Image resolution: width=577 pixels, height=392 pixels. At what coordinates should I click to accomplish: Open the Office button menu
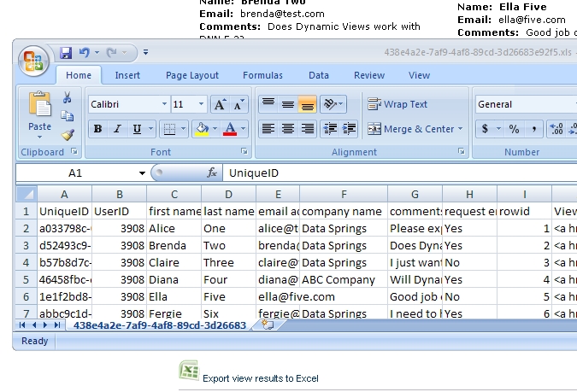tap(33, 61)
